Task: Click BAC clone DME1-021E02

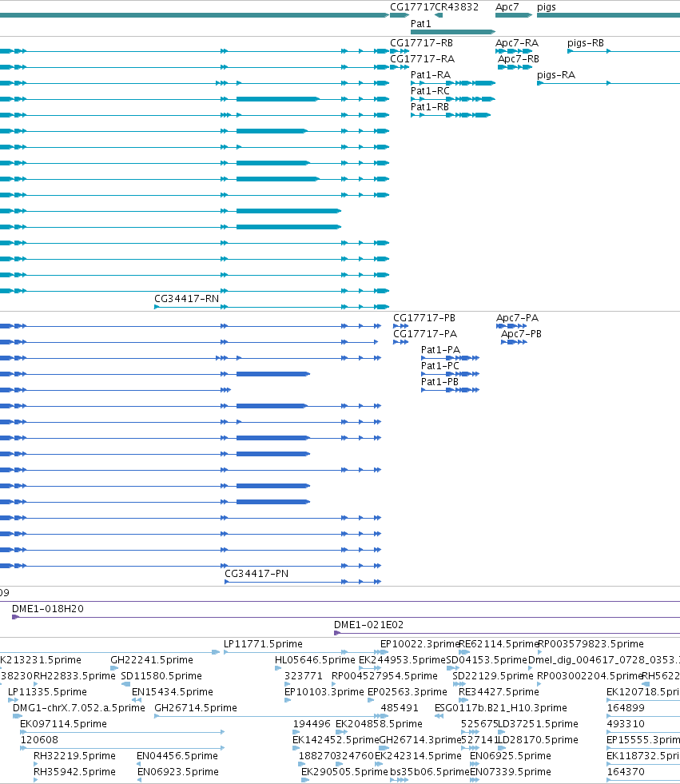Action: 368,625
